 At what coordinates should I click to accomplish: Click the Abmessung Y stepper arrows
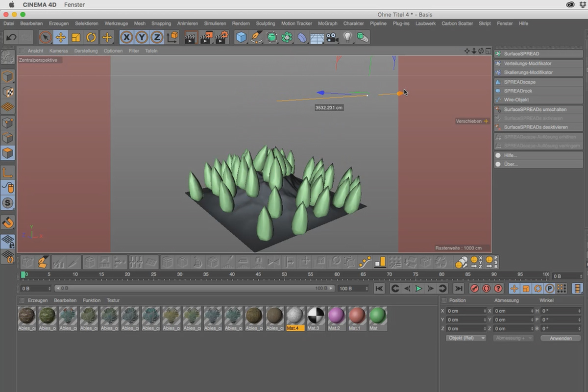[532, 319]
